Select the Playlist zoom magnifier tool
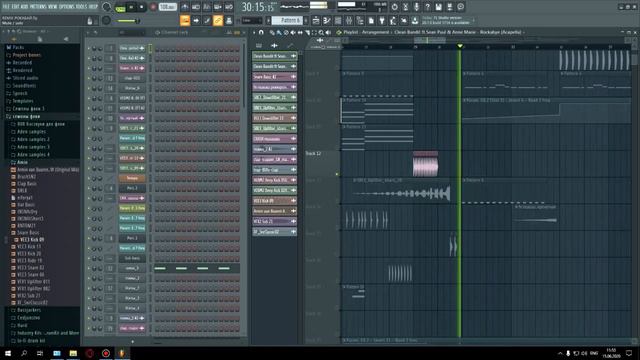Image resolution: width=640 pixels, height=360 pixels. [321, 32]
